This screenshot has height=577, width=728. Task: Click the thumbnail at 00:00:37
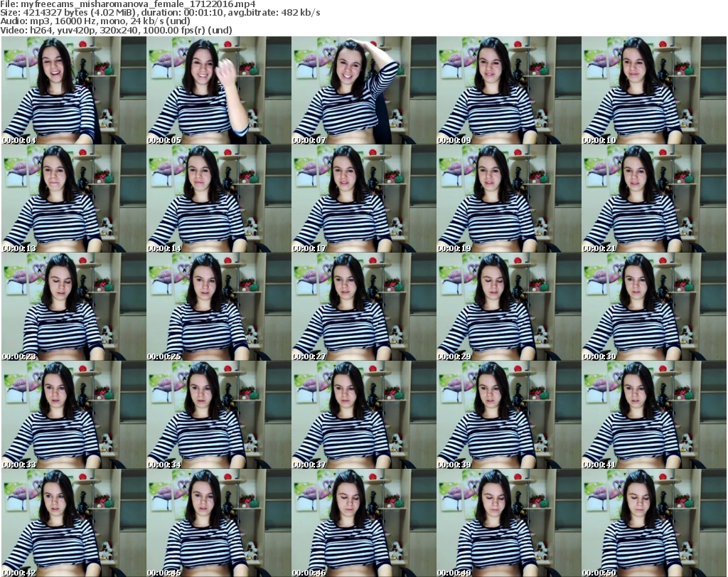(363, 415)
